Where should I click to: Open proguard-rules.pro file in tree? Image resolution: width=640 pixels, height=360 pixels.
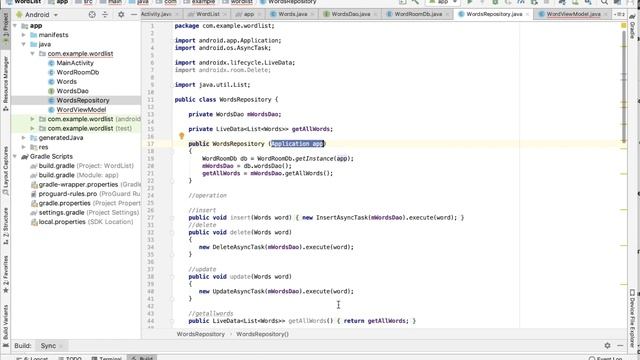(x=86, y=194)
